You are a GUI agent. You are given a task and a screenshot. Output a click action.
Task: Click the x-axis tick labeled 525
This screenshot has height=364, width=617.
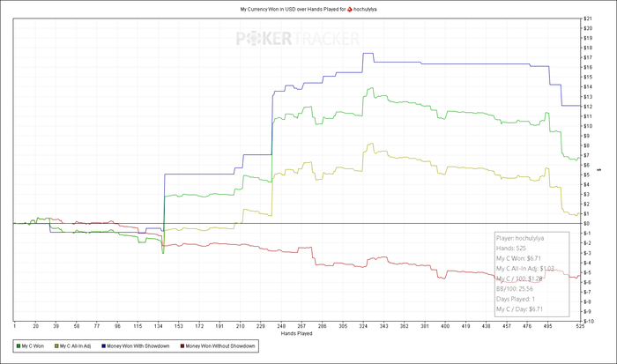(x=580, y=326)
